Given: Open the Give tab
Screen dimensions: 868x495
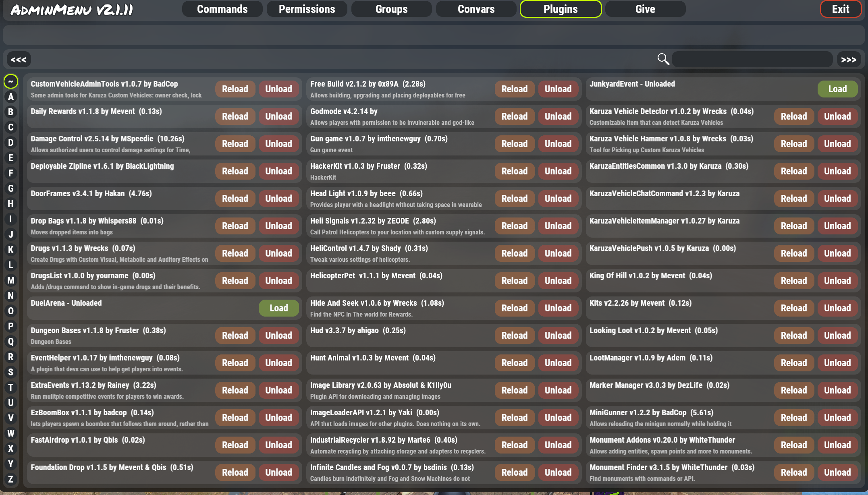Looking at the screenshot, I should pyautogui.click(x=645, y=9).
